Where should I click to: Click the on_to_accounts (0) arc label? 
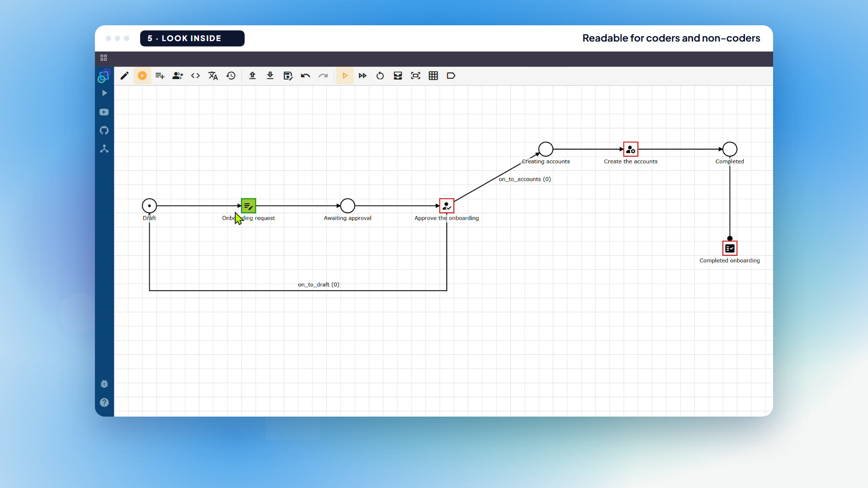[525, 179]
